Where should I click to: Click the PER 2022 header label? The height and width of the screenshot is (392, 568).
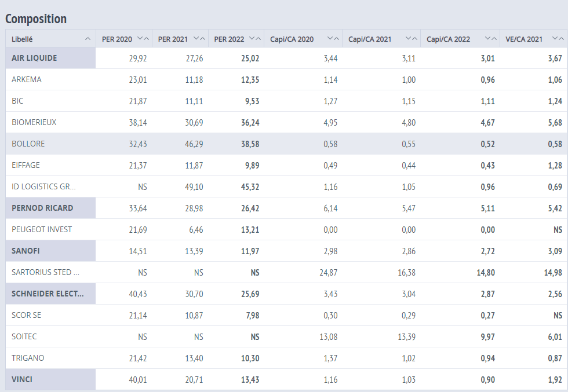[229, 39]
